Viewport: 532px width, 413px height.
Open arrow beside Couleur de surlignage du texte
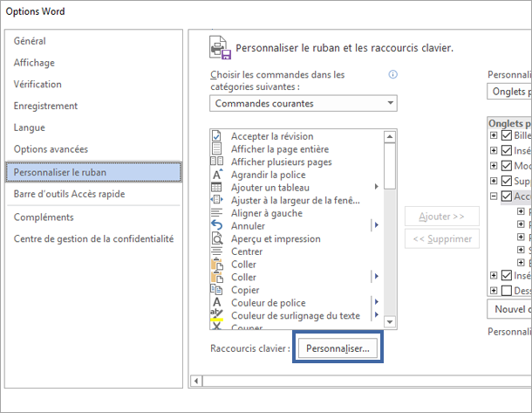point(376,314)
